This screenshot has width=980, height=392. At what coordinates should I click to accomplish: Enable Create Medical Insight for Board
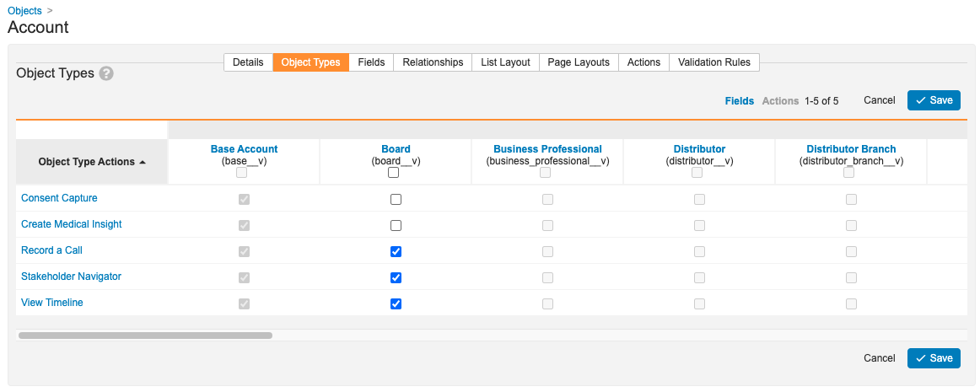tap(396, 226)
